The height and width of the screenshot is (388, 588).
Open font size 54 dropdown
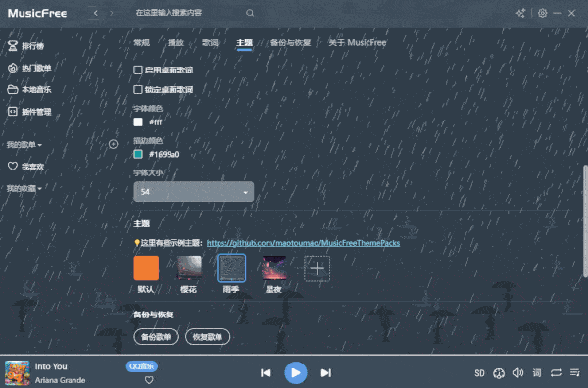point(193,192)
